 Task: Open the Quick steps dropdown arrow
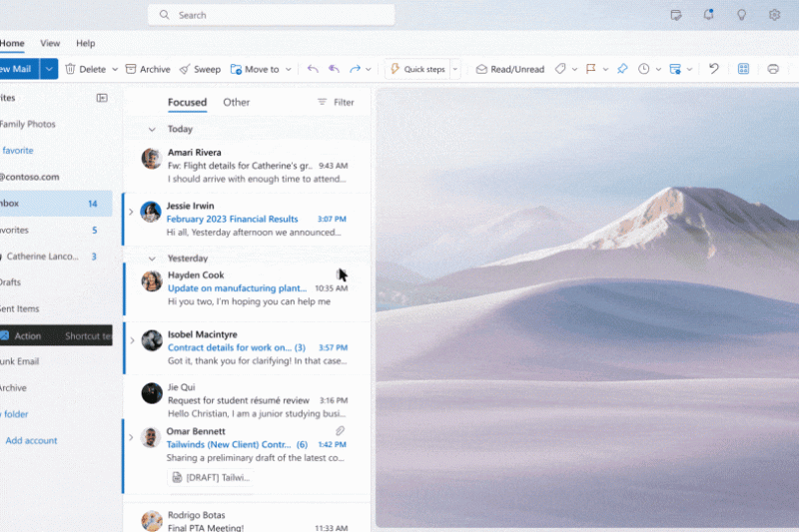pos(455,69)
